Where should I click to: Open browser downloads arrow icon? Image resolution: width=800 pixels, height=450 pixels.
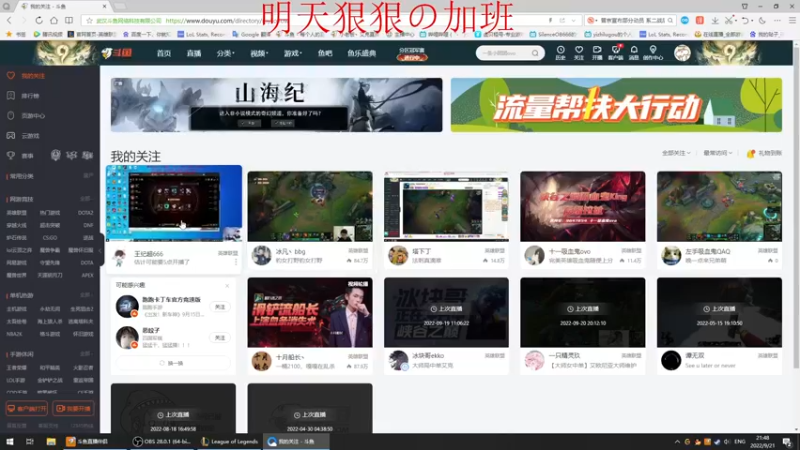point(715,20)
